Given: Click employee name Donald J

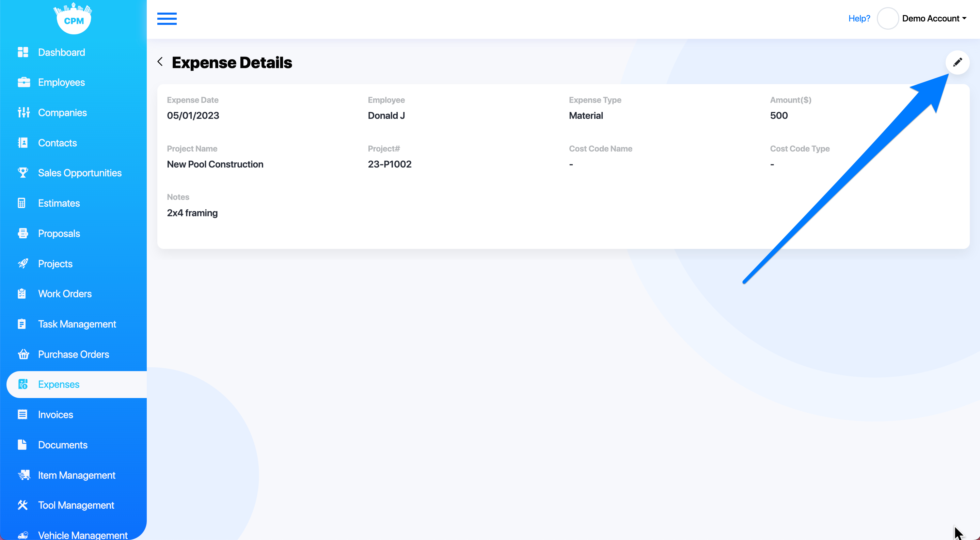Looking at the screenshot, I should 386,116.
